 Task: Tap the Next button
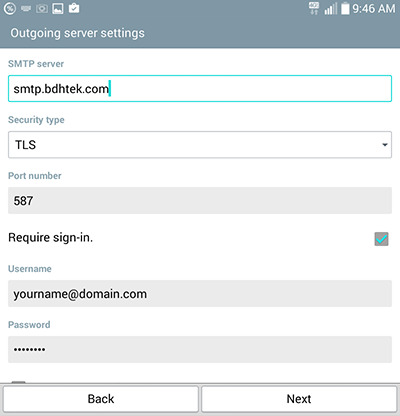pyautogui.click(x=299, y=399)
